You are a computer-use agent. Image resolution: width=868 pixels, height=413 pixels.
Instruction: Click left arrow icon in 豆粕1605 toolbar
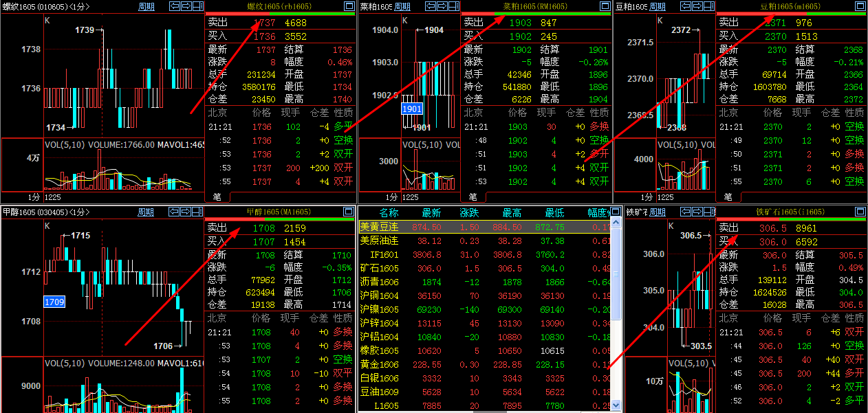pos(686,6)
